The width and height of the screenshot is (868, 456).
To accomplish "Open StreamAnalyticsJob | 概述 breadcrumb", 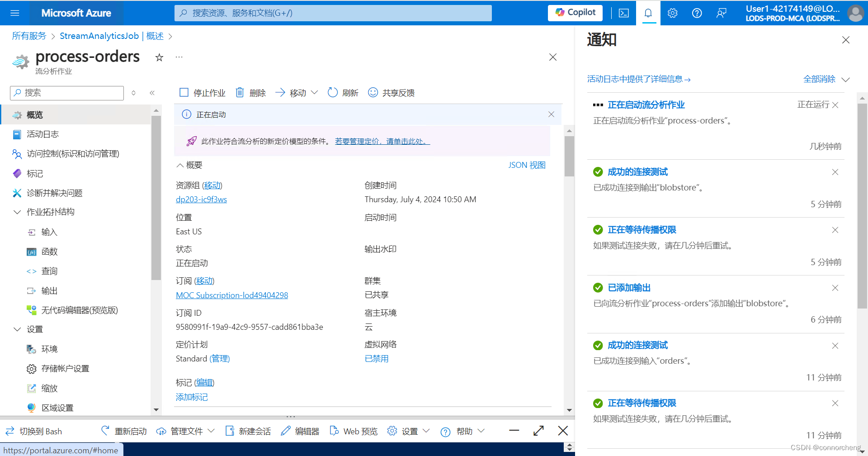I will coord(112,36).
